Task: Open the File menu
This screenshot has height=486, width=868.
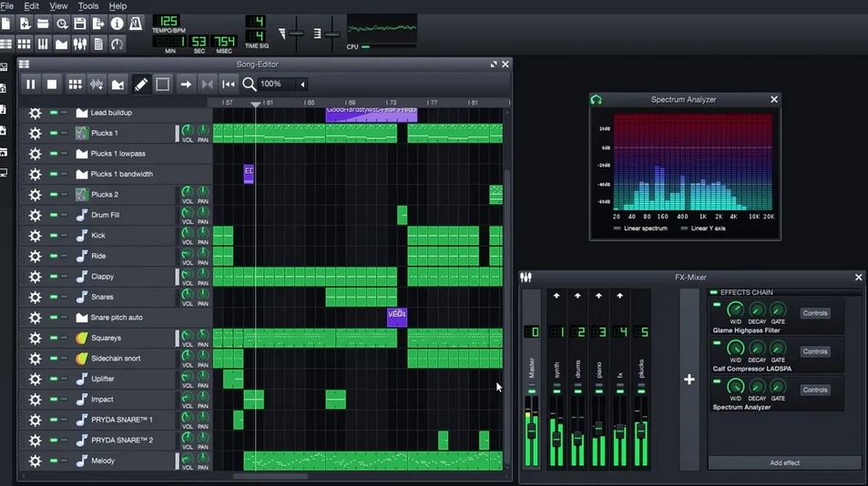Action: 7,6
